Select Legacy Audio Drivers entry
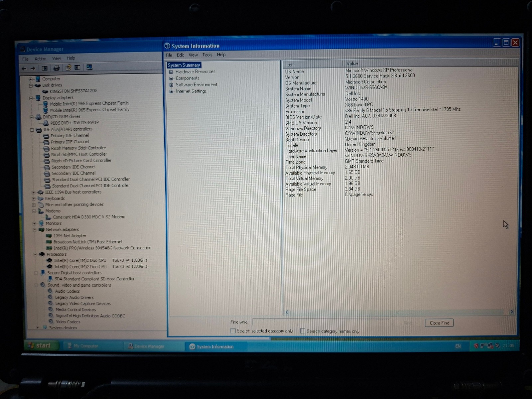The image size is (532, 399). pos(74,298)
